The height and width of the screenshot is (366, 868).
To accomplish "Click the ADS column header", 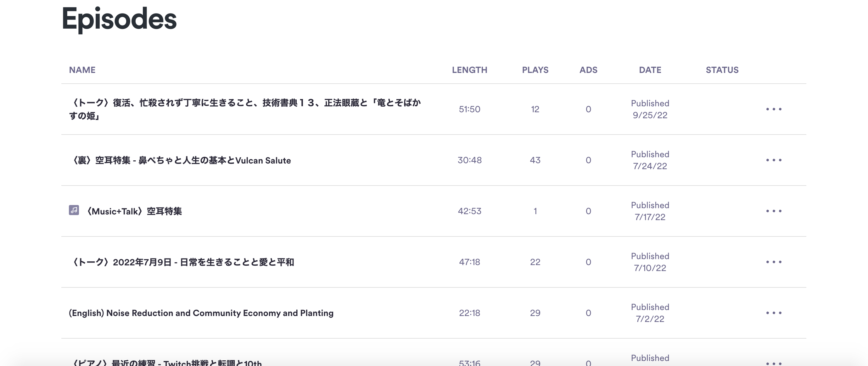I will [588, 70].
